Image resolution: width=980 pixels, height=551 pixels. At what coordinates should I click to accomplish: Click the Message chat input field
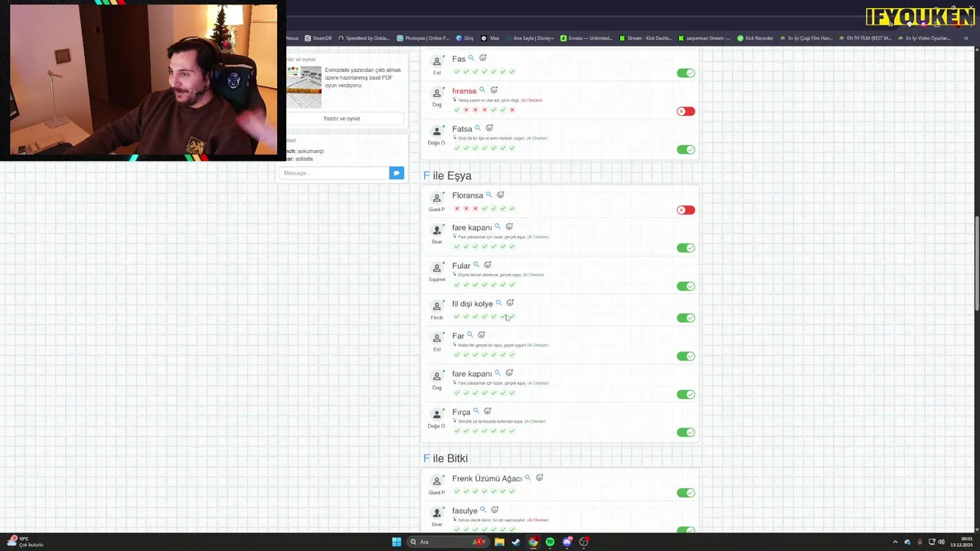tap(334, 173)
